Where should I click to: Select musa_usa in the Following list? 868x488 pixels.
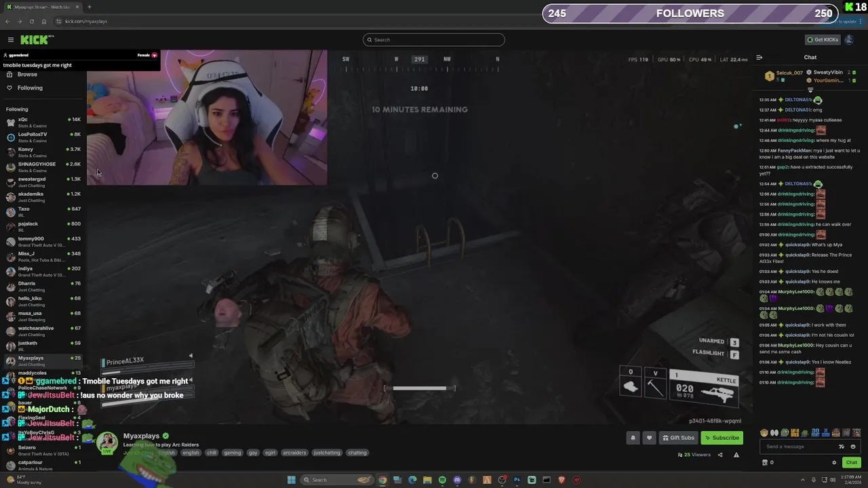43,317
